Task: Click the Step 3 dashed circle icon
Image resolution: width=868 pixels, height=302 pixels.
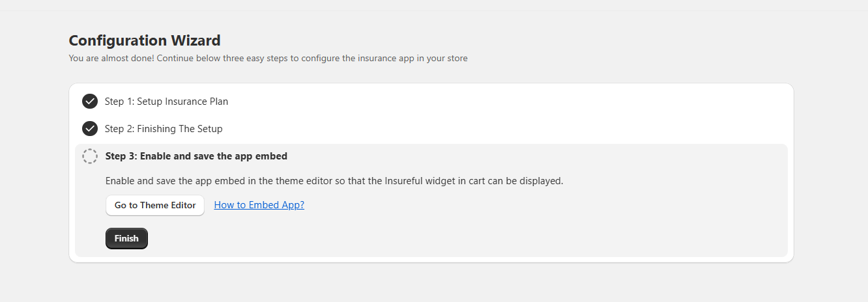Action: pos(90,156)
